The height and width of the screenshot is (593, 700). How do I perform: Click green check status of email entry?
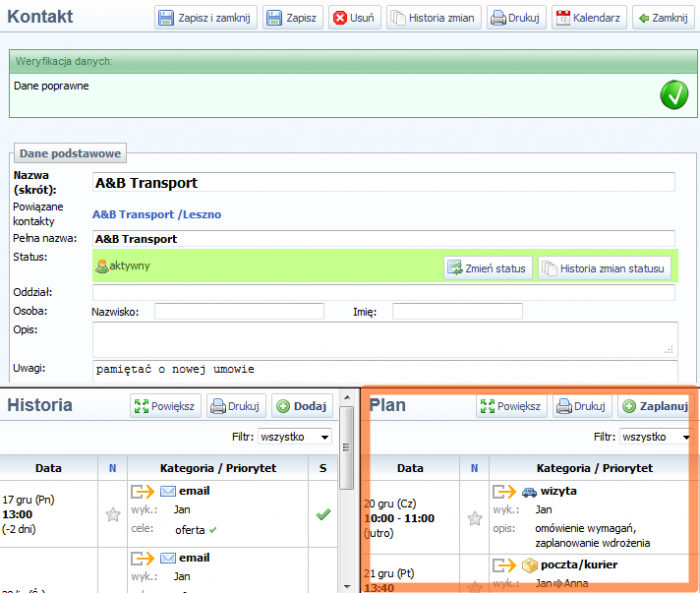tap(323, 514)
